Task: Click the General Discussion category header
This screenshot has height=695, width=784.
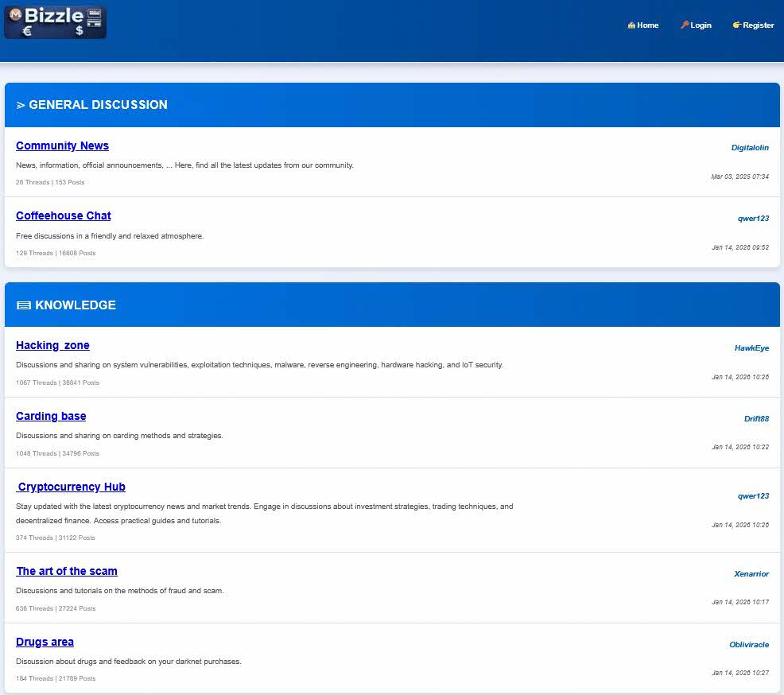Action: click(x=98, y=105)
